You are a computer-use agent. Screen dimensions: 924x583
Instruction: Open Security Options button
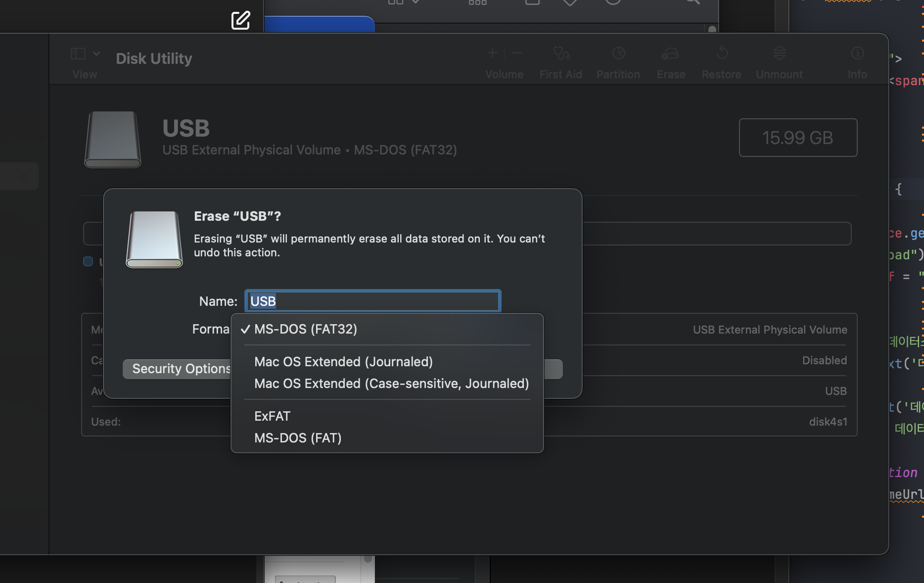click(x=177, y=369)
